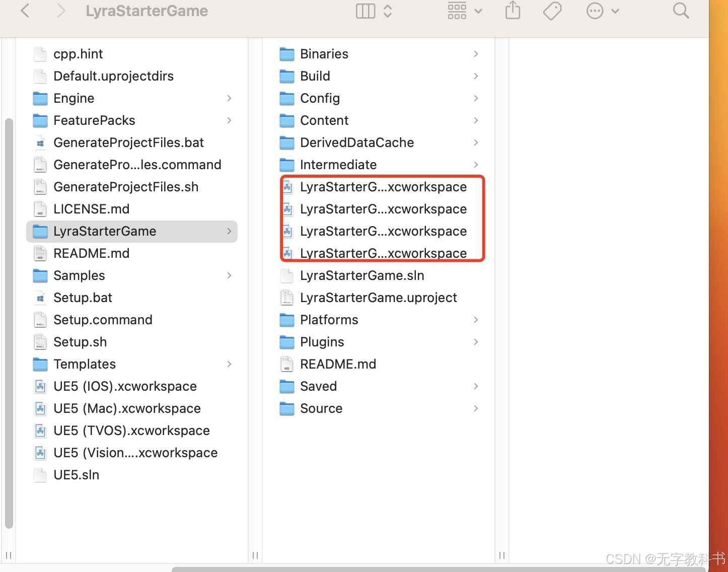728x572 pixels.
Task: Select UE5 (Mac).xcworkspace icon
Action: [40, 408]
